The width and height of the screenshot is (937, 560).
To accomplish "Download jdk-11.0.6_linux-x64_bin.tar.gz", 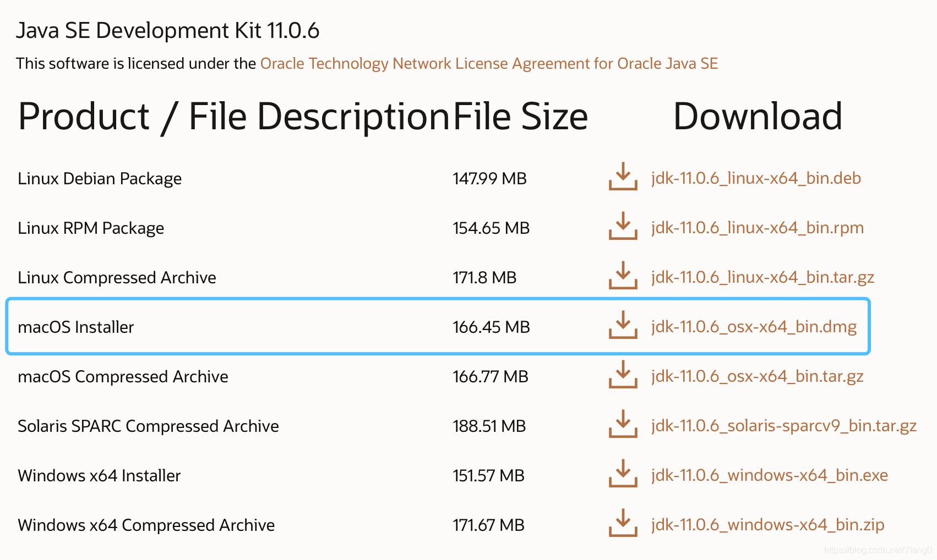I will (x=762, y=277).
